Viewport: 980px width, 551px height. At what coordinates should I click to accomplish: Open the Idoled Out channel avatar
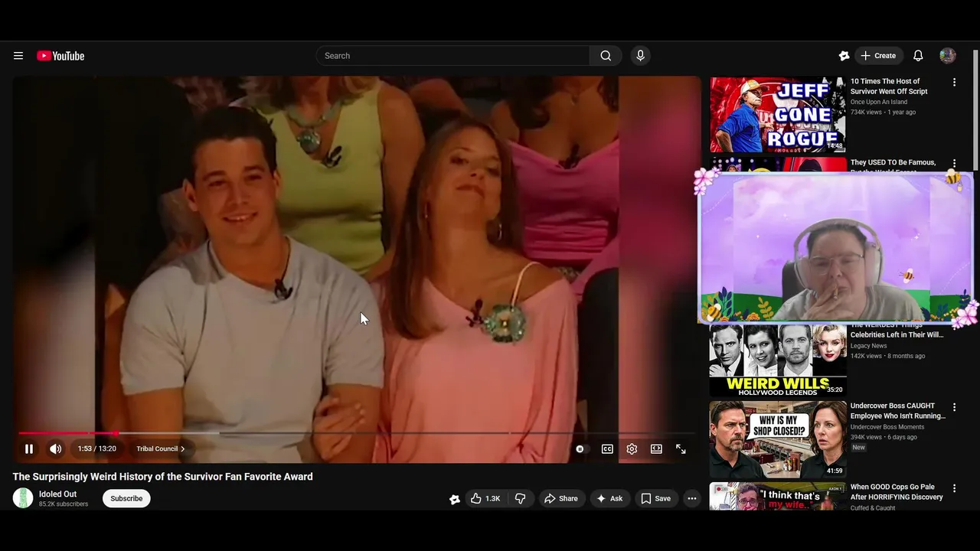tap(23, 498)
